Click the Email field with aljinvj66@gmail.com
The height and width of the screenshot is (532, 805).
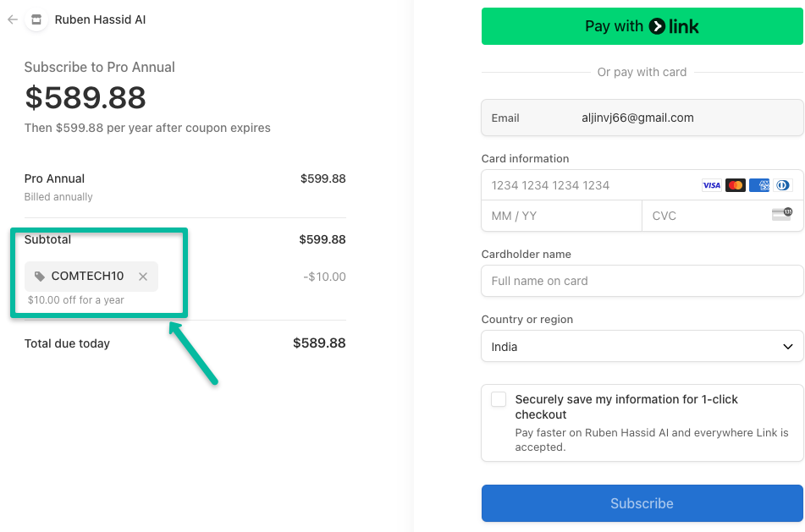click(642, 118)
